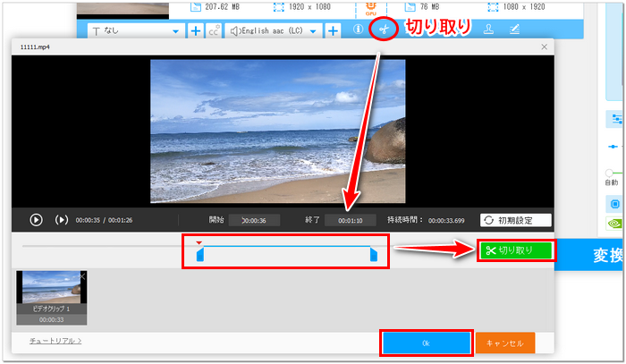Click the orange キャンセル button
Image resolution: width=626 pixels, height=364 pixels.
pos(505,343)
